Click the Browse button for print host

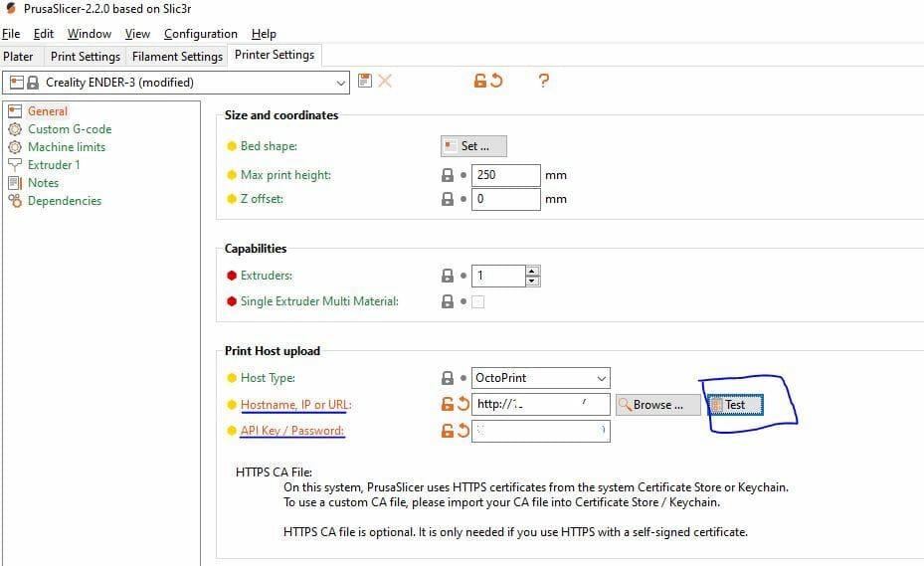pyautogui.click(x=658, y=405)
